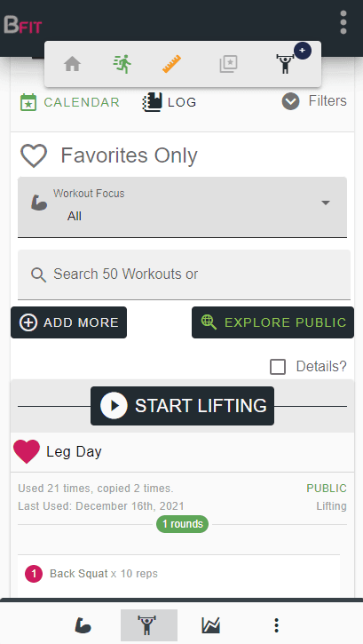This screenshot has width=363, height=644.
Task: Collapse the Filters chevron
Action: coord(290,101)
